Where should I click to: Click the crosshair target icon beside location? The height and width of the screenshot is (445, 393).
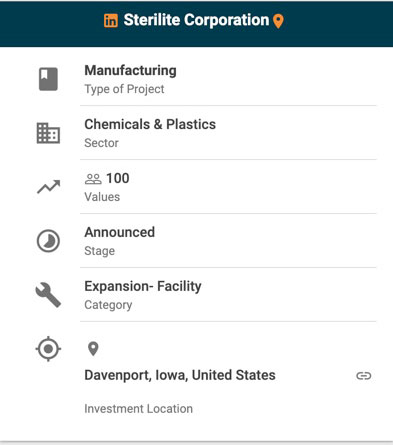click(x=48, y=349)
